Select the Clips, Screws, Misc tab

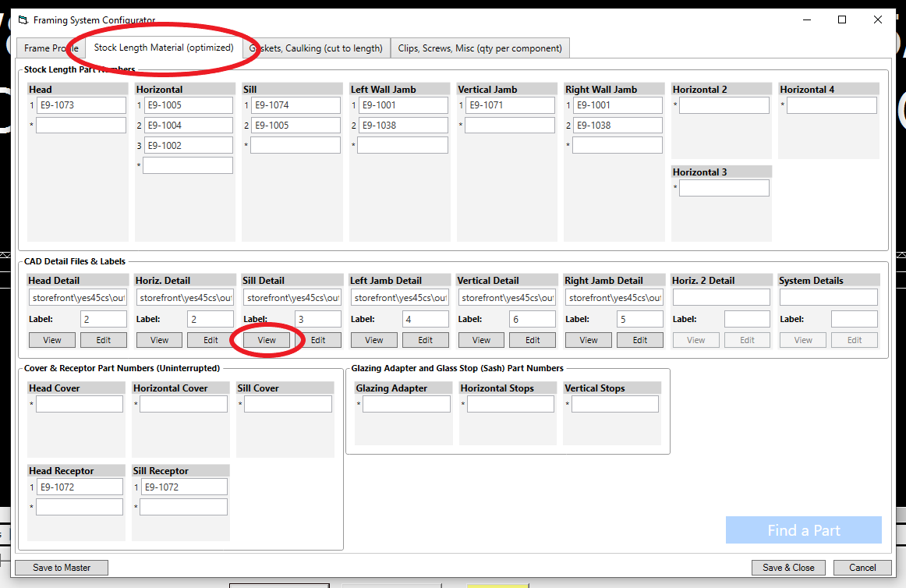pos(480,48)
